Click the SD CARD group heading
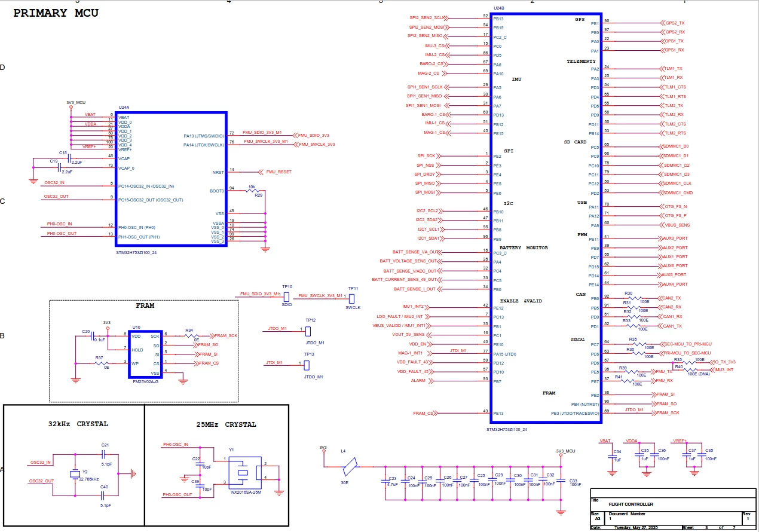The image size is (759, 532). pos(576,142)
